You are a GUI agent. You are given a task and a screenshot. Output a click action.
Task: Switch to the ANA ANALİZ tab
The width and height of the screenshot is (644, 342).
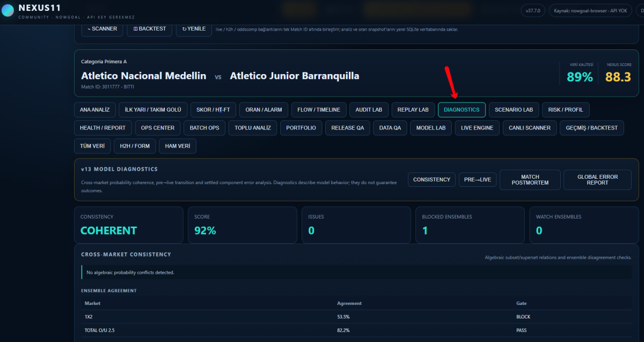pyautogui.click(x=94, y=110)
